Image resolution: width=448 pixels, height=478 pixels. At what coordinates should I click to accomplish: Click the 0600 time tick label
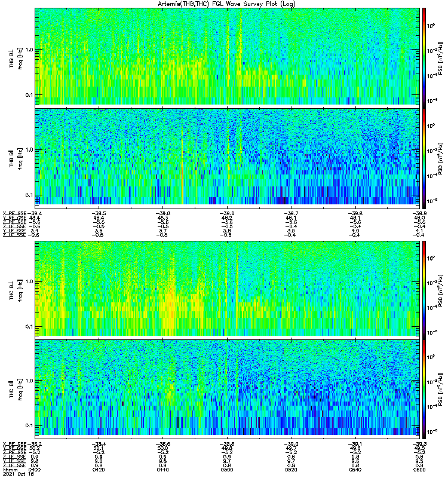coord(419,470)
